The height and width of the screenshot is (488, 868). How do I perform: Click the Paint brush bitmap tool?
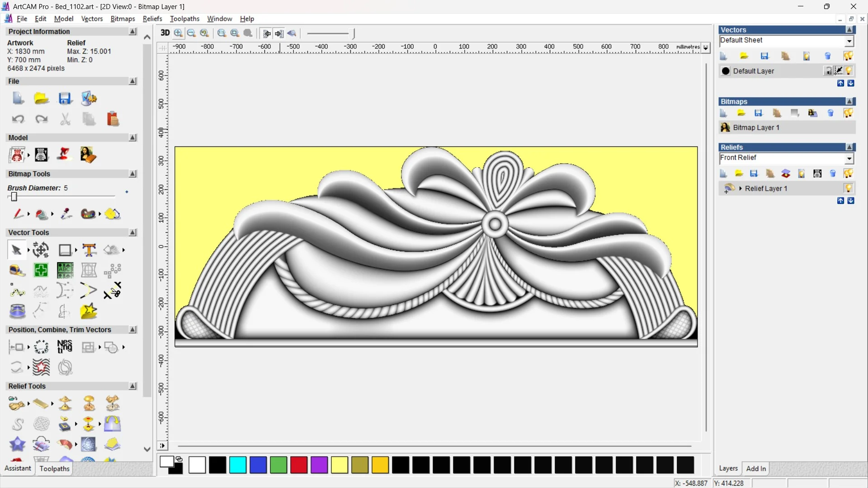pos(18,214)
